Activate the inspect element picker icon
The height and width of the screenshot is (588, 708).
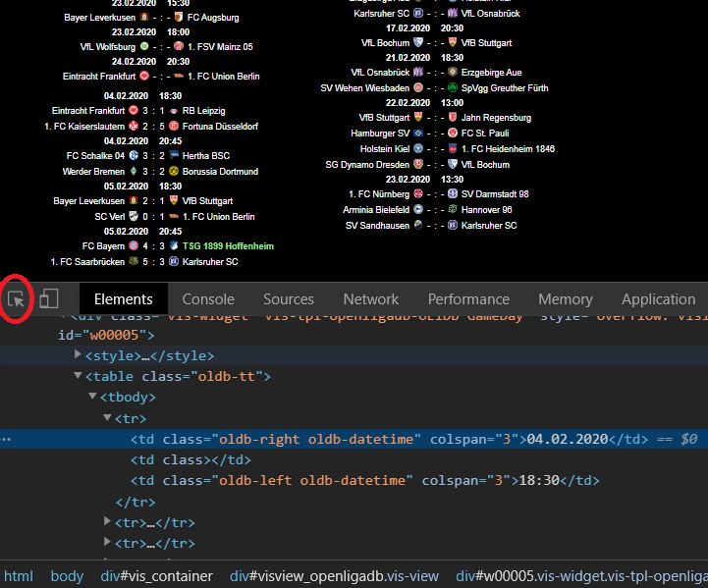point(17,299)
